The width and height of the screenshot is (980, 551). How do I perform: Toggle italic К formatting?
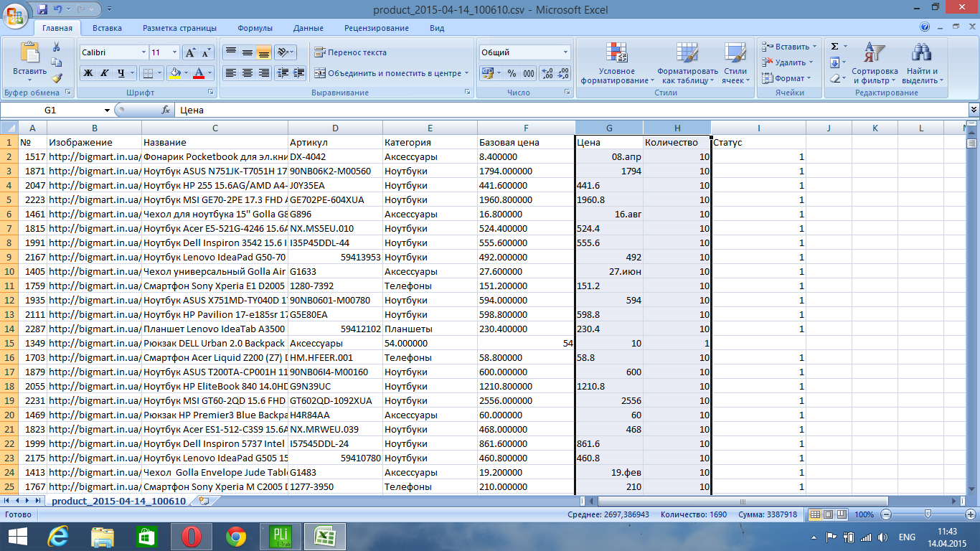(104, 73)
